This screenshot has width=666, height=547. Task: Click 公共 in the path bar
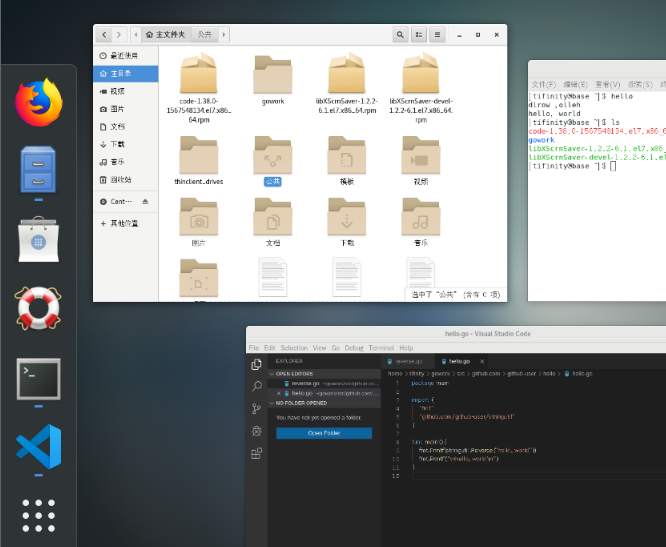[x=205, y=34]
